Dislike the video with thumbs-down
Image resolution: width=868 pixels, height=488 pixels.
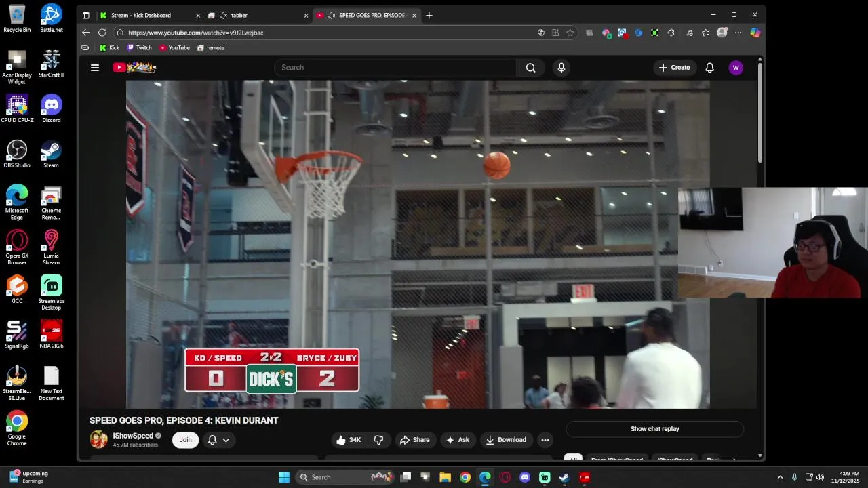point(378,440)
